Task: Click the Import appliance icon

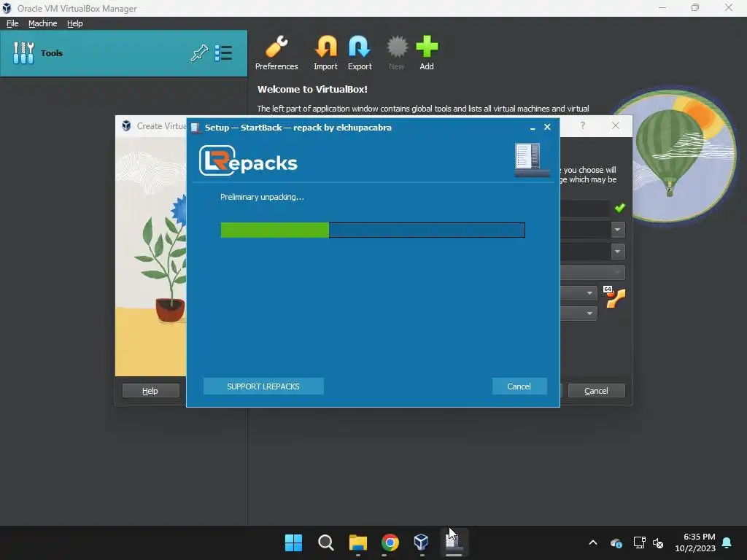Action: [x=325, y=53]
